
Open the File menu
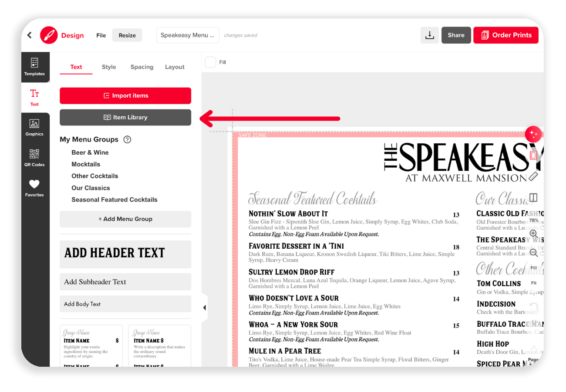coord(101,35)
